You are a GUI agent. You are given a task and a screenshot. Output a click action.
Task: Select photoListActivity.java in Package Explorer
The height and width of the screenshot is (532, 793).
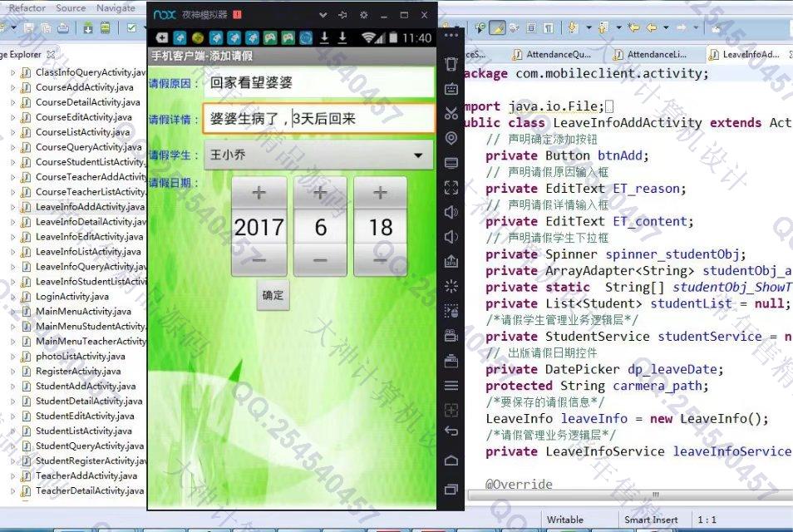point(80,357)
